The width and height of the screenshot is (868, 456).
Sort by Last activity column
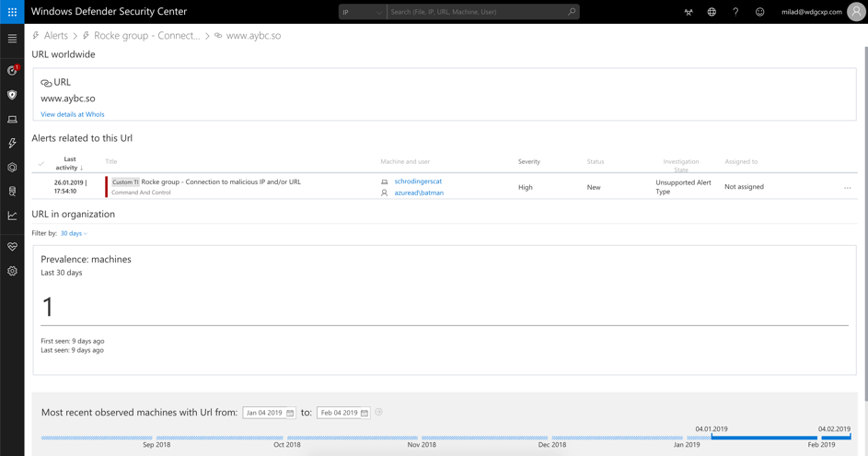pyautogui.click(x=69, y=163)
